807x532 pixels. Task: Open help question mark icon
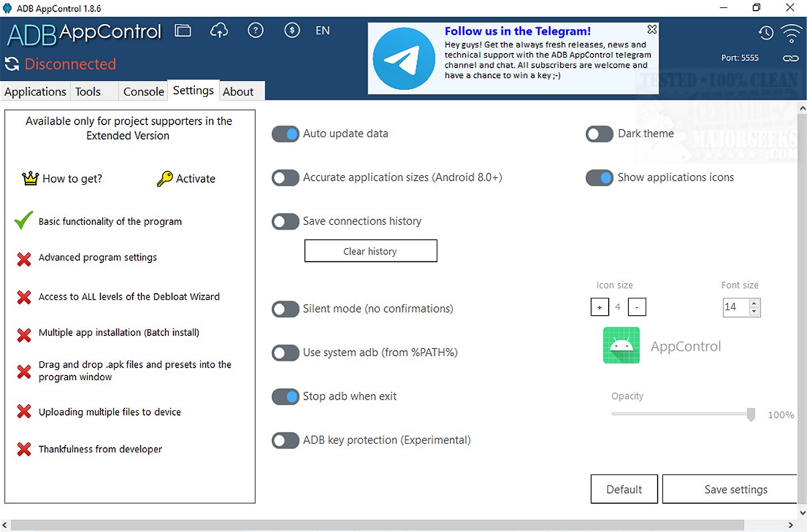point(255,31)
